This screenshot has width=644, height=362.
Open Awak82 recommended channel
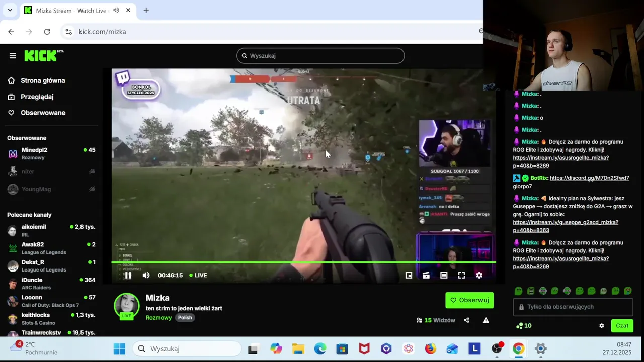[x=50, y=248]
